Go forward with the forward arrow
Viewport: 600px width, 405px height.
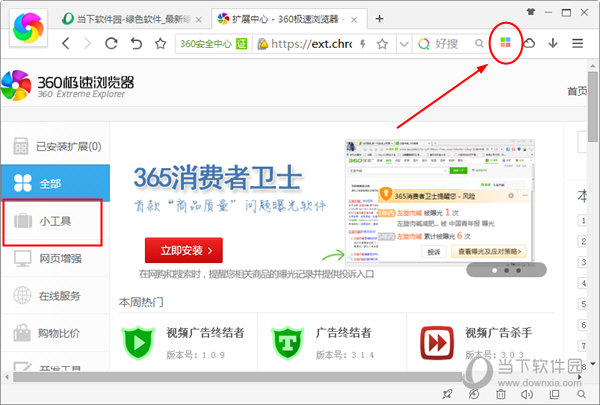point(88,44)
